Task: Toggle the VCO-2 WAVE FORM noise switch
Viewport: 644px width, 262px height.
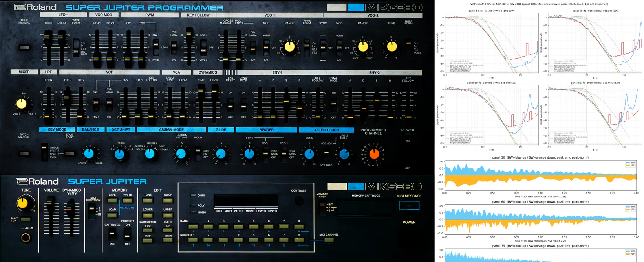Action: click(x=409, y=48)
